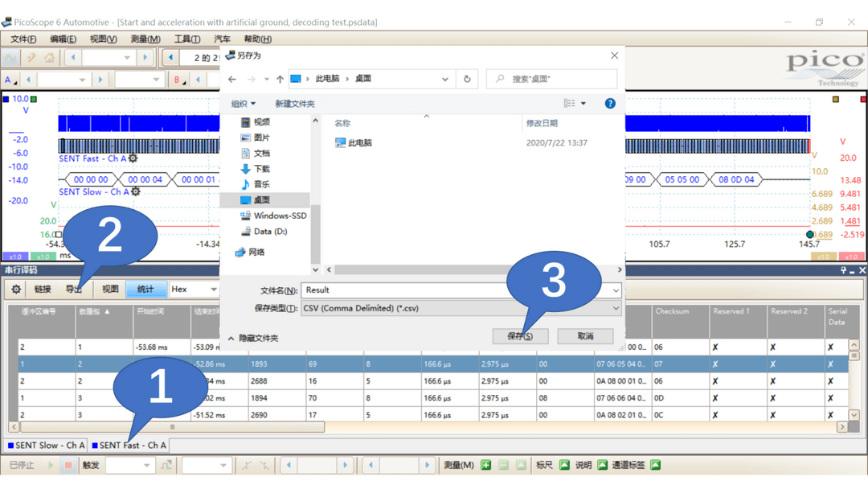Screen dimensions: 868x489
Task: Open the 编辑(E) menu
Action: coord(63,39)
